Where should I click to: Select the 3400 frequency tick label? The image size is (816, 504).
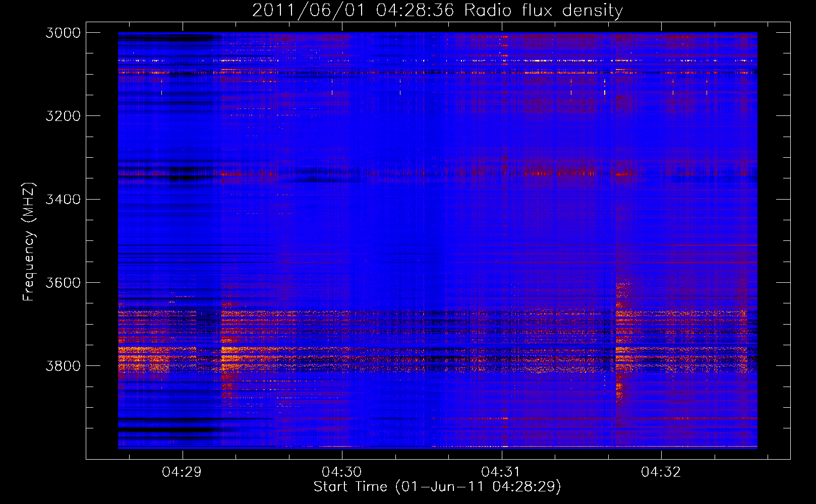(63, 199)
